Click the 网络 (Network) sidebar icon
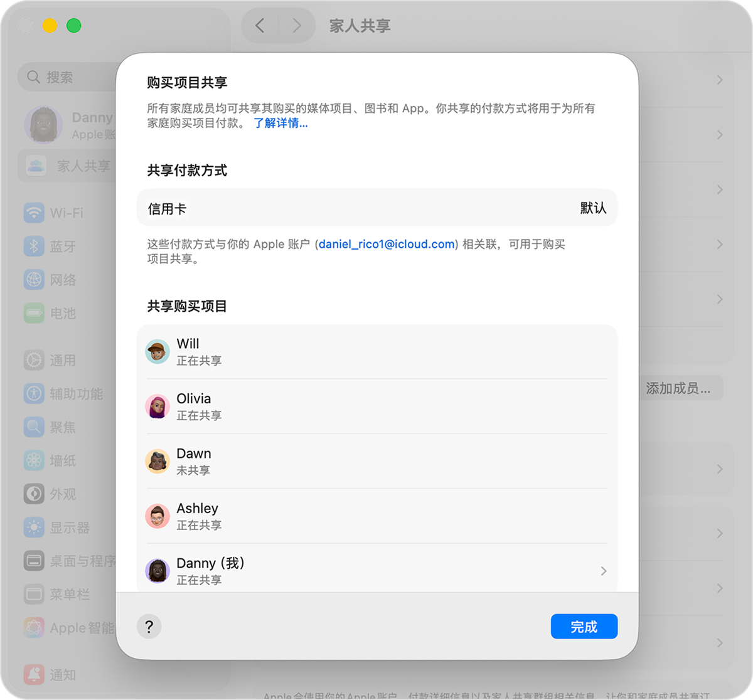This screenshot has height=700, width=753. point(34,280)
